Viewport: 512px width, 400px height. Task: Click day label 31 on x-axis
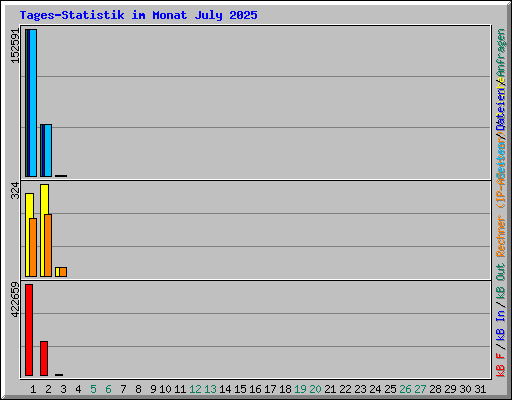(x=480, y=389)
